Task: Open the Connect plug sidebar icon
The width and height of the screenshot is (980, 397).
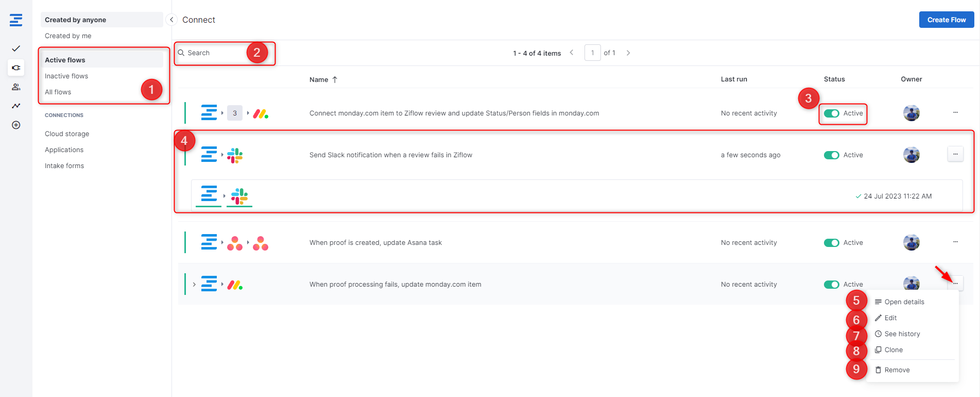Action: point(16,68)
